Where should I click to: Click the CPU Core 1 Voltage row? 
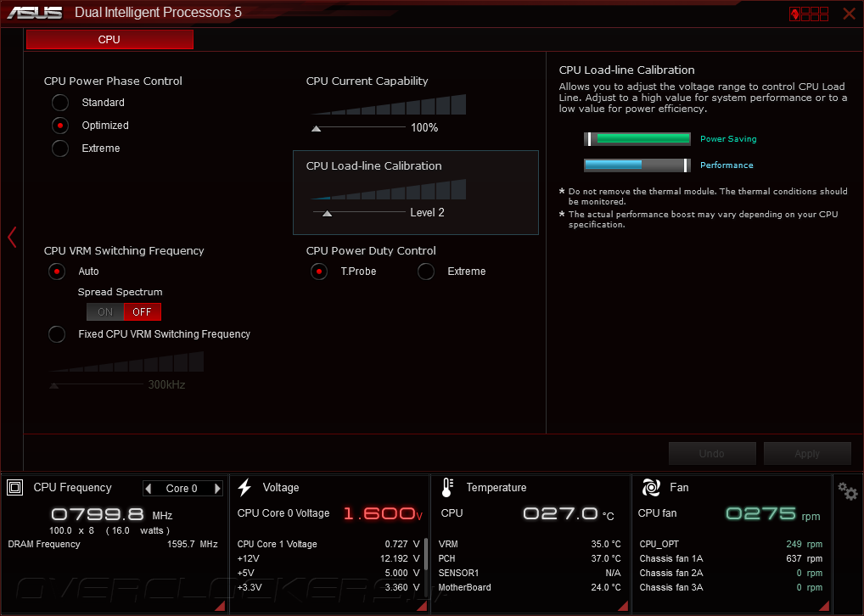[328, 545]
